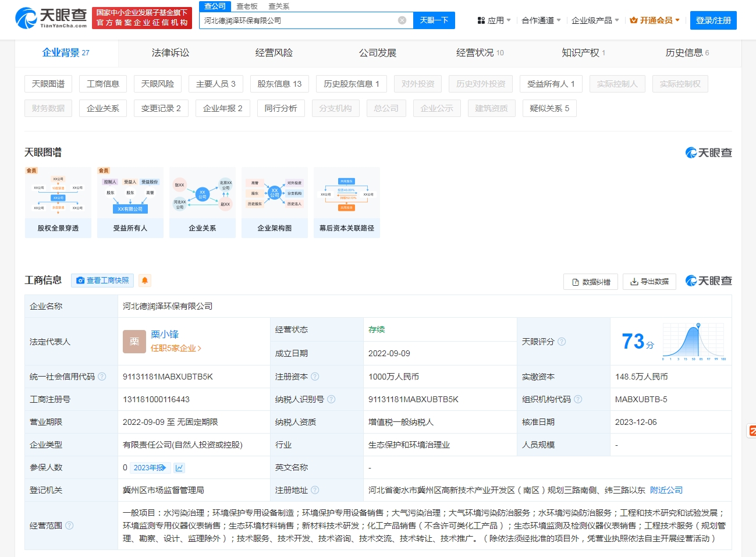Jump to the 企业关系 section

click(103, 108)
